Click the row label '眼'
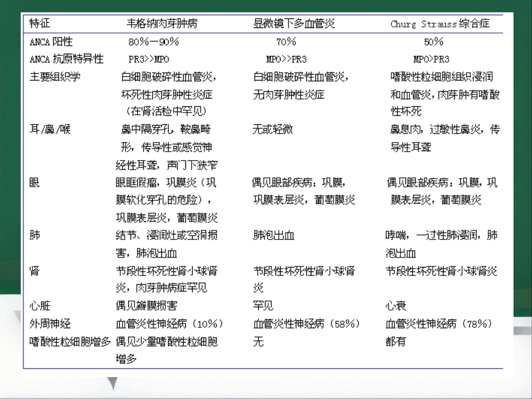 coord(35,183)
